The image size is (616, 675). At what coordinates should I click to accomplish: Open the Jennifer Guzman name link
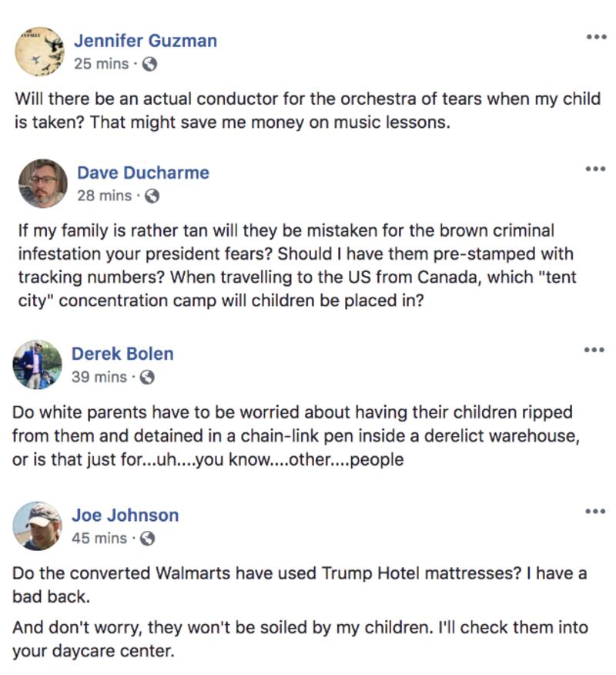coord(146,41)
